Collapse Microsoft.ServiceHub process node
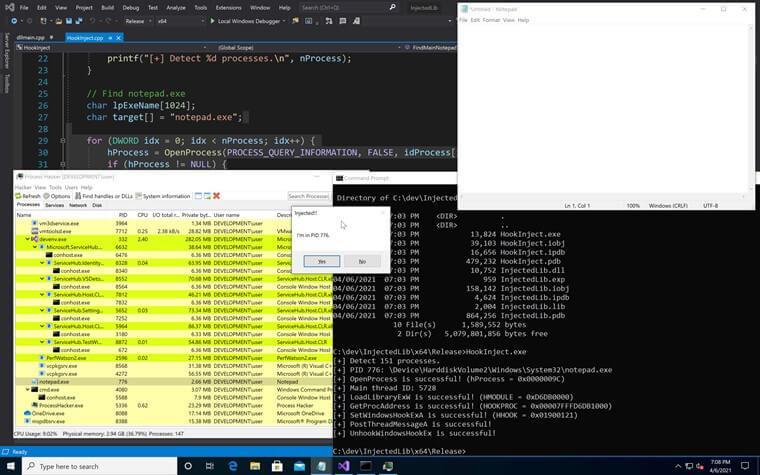 [35, 247]
